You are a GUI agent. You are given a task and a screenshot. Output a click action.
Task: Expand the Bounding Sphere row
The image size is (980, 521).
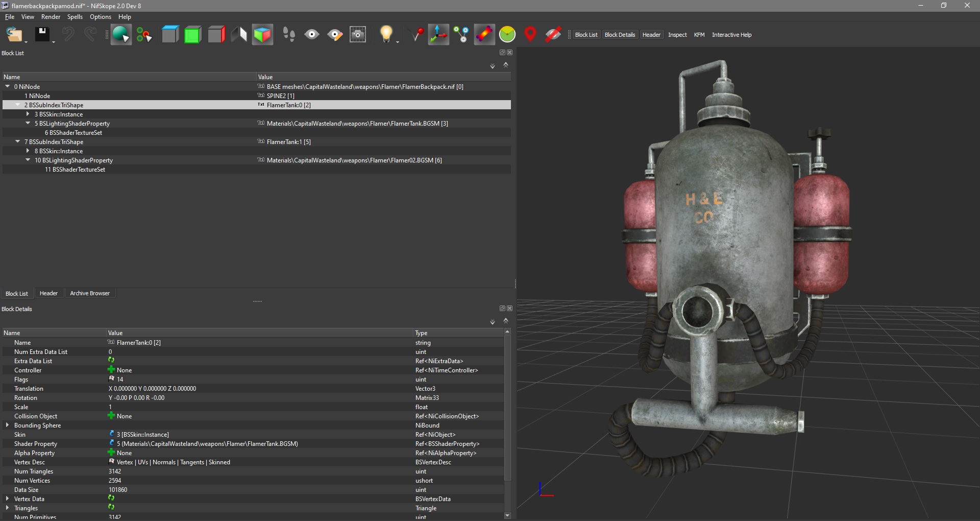tap(7, 425)
